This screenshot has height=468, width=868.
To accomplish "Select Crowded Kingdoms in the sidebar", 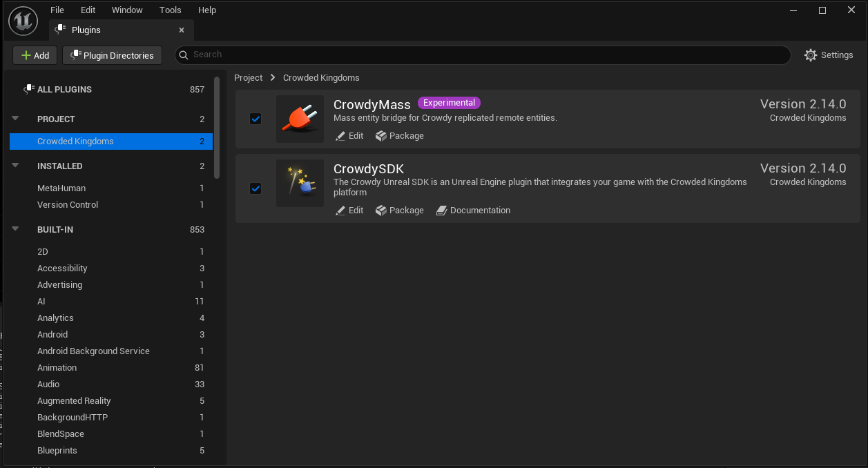I will (111, 141).
